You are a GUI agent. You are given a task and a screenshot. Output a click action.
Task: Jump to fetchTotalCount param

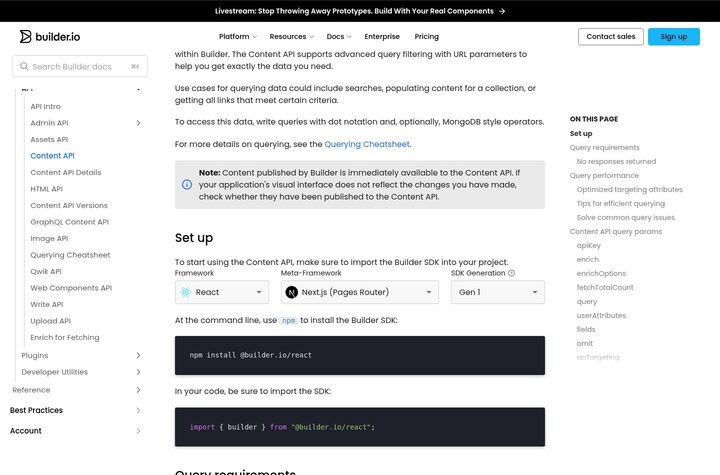(605, 288)
